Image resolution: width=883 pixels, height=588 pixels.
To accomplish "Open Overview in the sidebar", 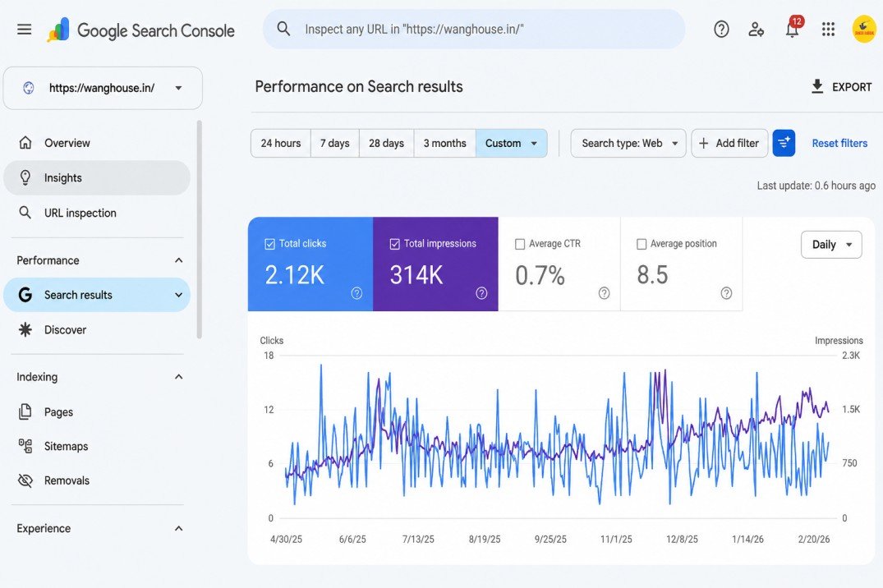I will tap(97, 143).
